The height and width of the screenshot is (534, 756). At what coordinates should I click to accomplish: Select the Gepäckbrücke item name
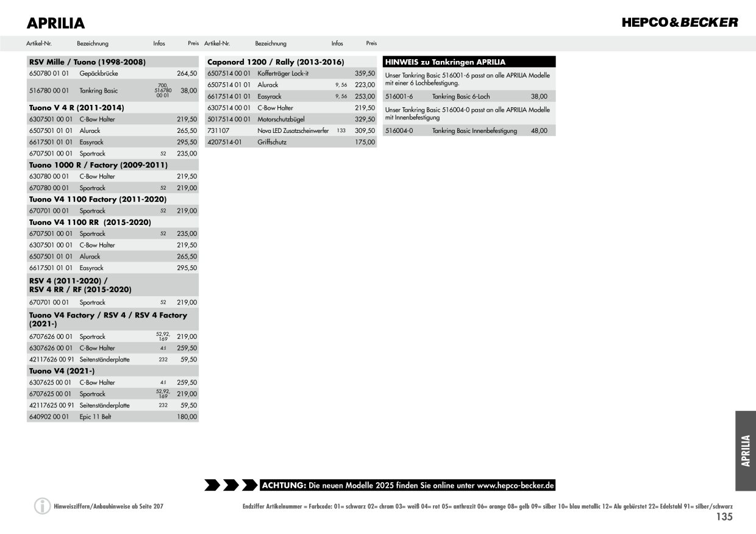(99, 73)
